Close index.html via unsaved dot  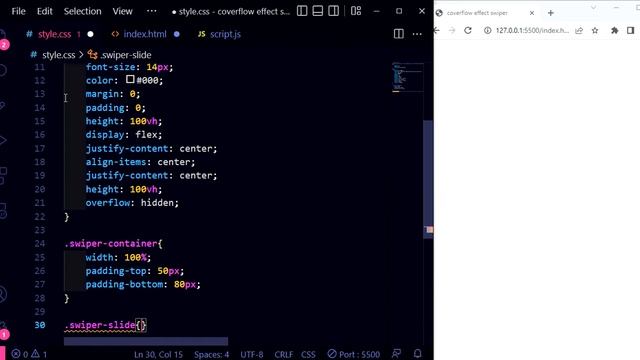click(x=177, y=34)
